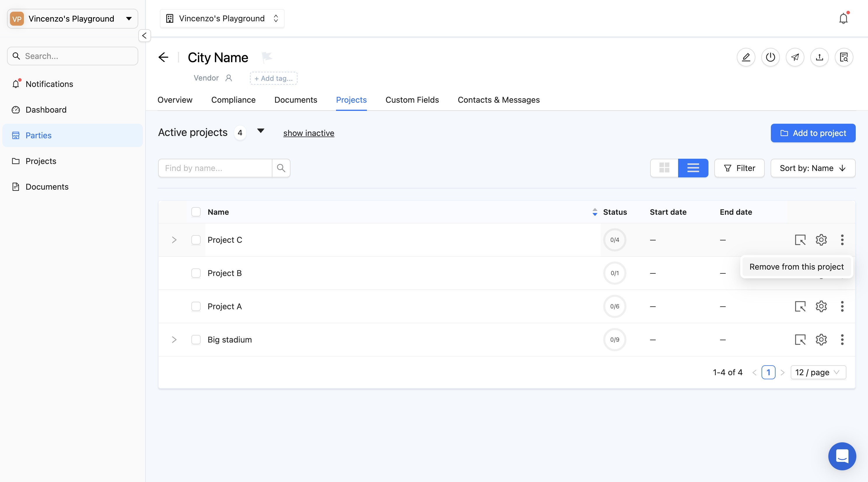Toggle the select-all checkbox in header
Viewport: 868px width, 482px height.
coord(196,212)
